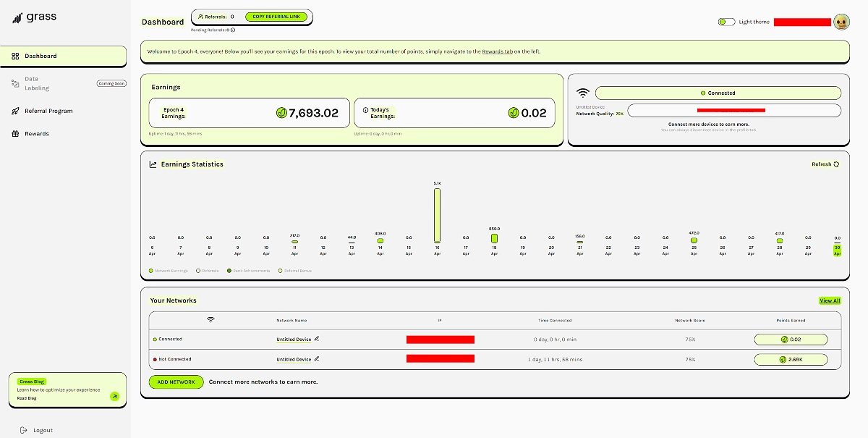Open the Referral Program sidebar item
This screenshot has width=868, height=438.
(x=42, y=111)
